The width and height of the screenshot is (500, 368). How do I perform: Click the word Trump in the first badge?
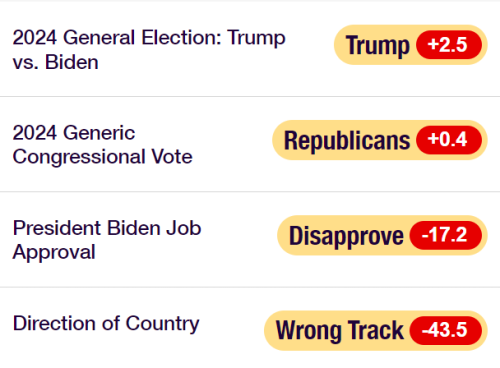[378, 46]
